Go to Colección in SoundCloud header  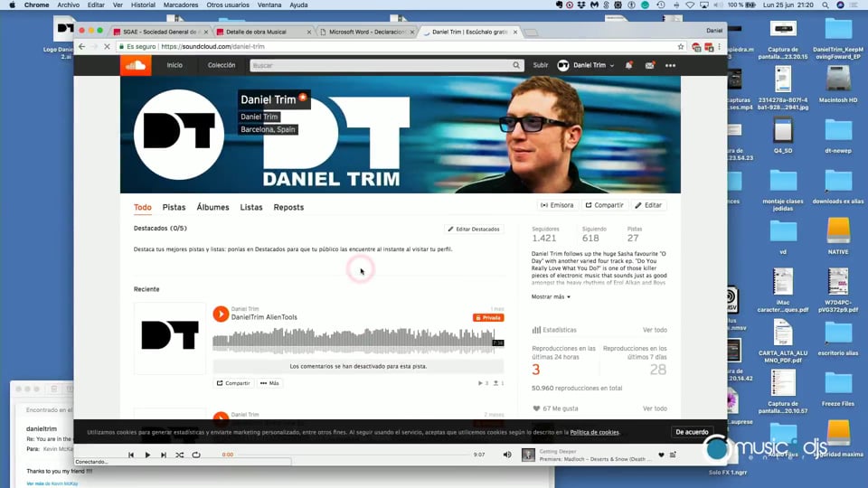click(222, 65)
